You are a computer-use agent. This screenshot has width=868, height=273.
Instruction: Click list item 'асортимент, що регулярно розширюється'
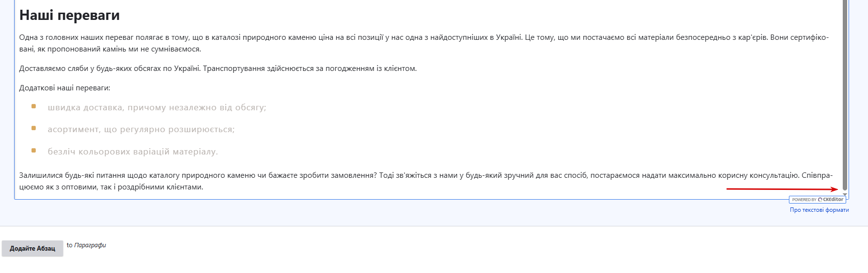coord(141,129)
